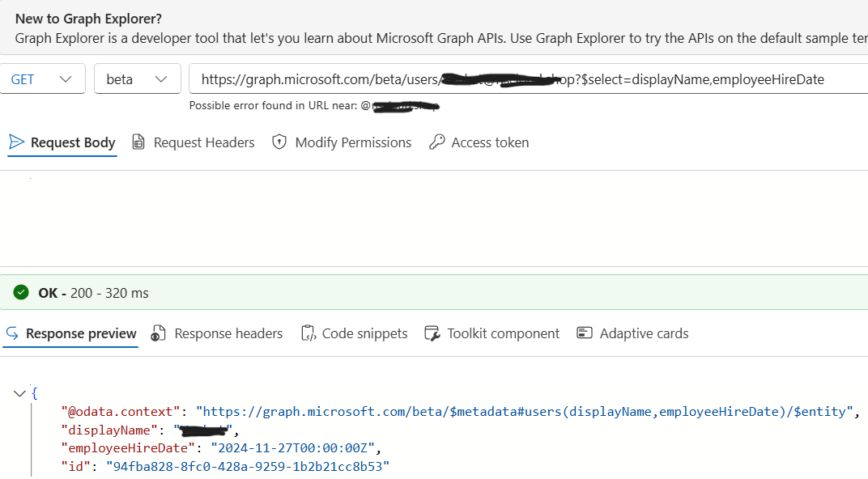
Task: Click the green OK status checkmark icon
Action: [x=21, y=292]
